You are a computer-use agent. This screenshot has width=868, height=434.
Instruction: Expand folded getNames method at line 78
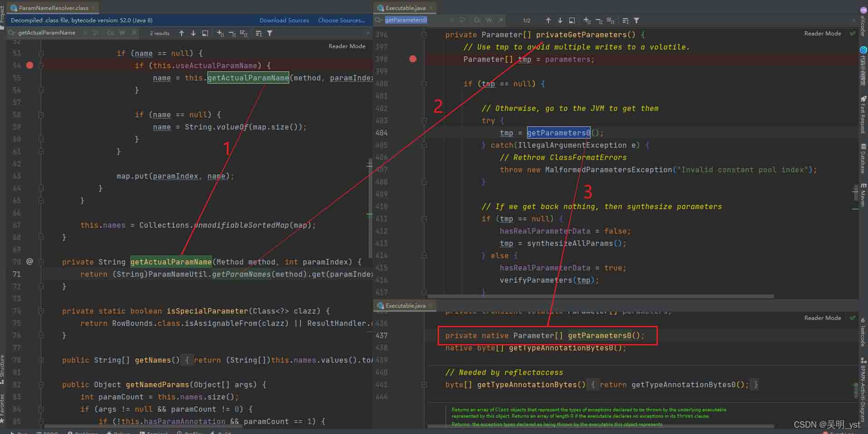(x=41, y=360)
